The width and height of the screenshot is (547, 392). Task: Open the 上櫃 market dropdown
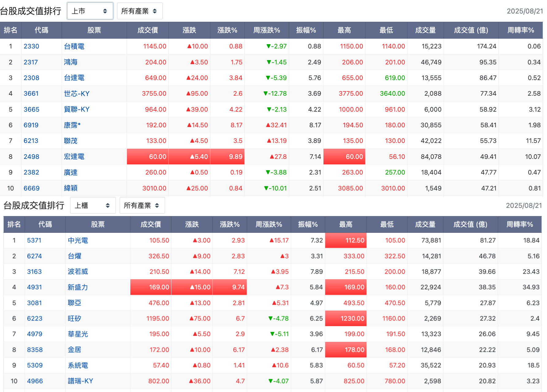click(93, 205)
